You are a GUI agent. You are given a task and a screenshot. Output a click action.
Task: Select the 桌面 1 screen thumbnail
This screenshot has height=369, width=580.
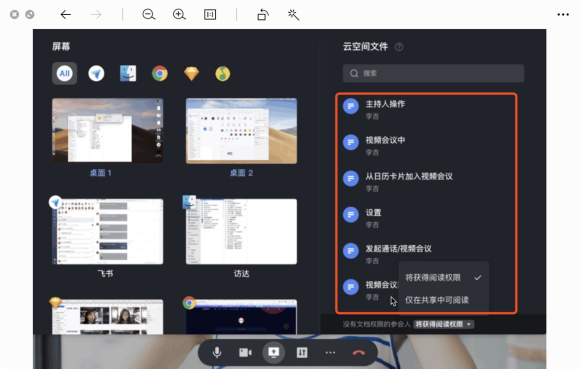coord(108,131)
